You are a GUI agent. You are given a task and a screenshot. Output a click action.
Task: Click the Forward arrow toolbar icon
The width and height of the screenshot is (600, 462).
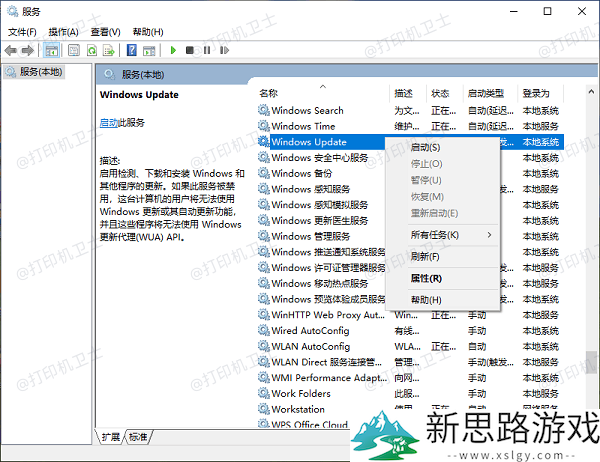click(x=28, y=50)
